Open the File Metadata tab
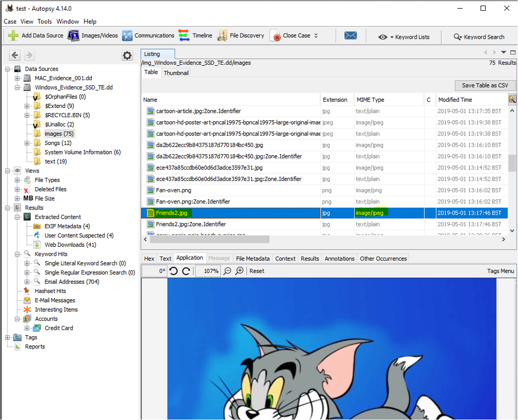 (253, 259)
